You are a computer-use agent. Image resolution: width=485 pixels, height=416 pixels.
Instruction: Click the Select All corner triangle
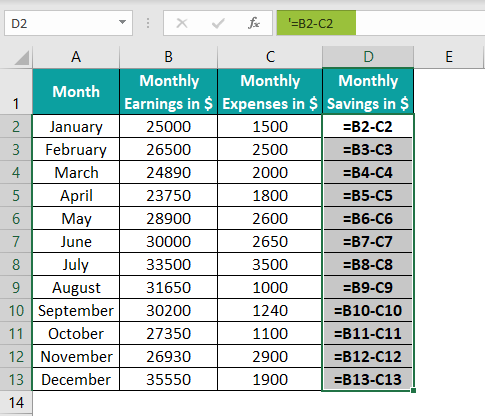tap(22, 58)
